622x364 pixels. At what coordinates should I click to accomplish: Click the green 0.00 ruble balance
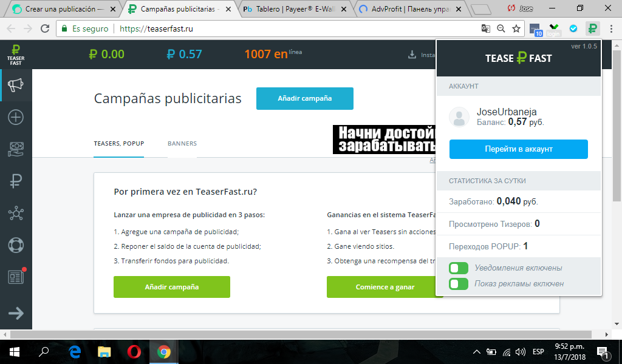coord(107,54)
